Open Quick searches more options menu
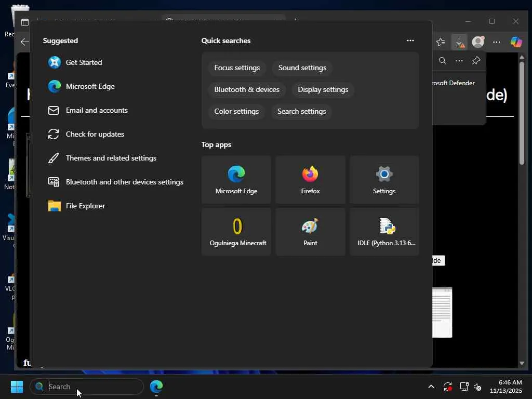The image size is (532, 399). coord(410,41)
